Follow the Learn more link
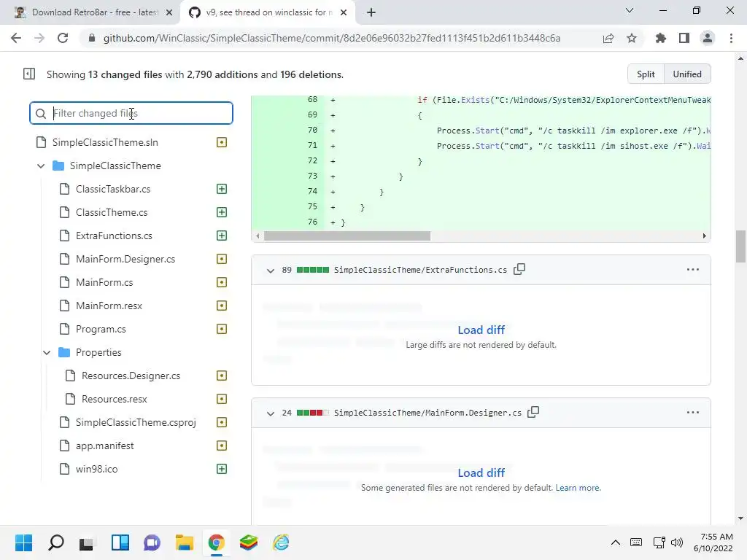 point(578,488)
